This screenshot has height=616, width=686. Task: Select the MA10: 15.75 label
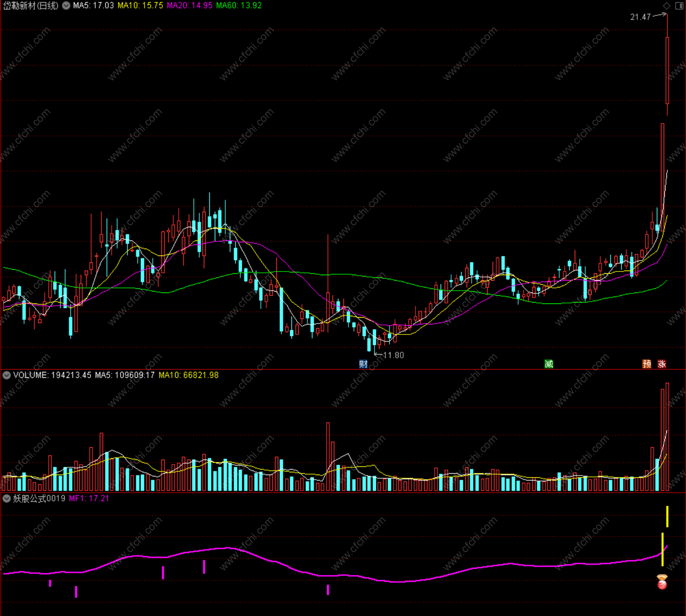tap(140, 5)
